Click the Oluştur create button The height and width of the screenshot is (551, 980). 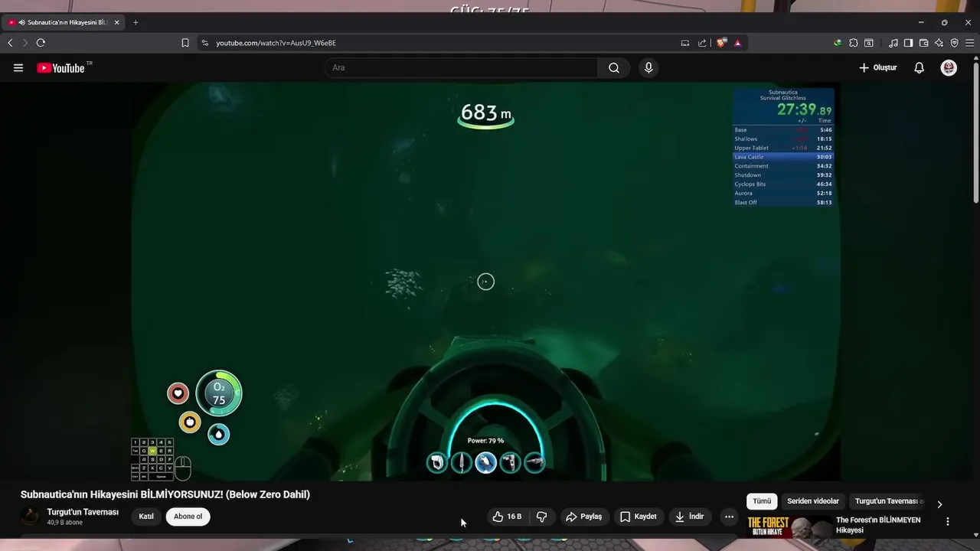(x=877, y=67)
